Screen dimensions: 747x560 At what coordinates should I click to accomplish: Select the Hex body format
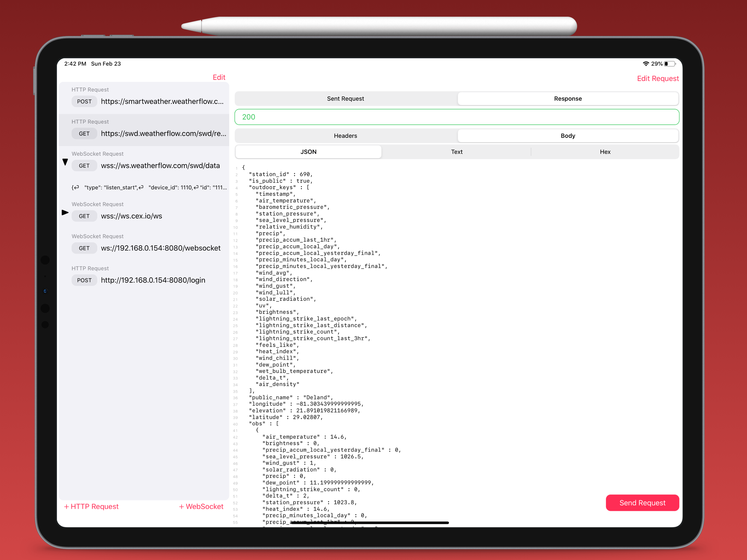pyautogui.click(x=605, y=152)
